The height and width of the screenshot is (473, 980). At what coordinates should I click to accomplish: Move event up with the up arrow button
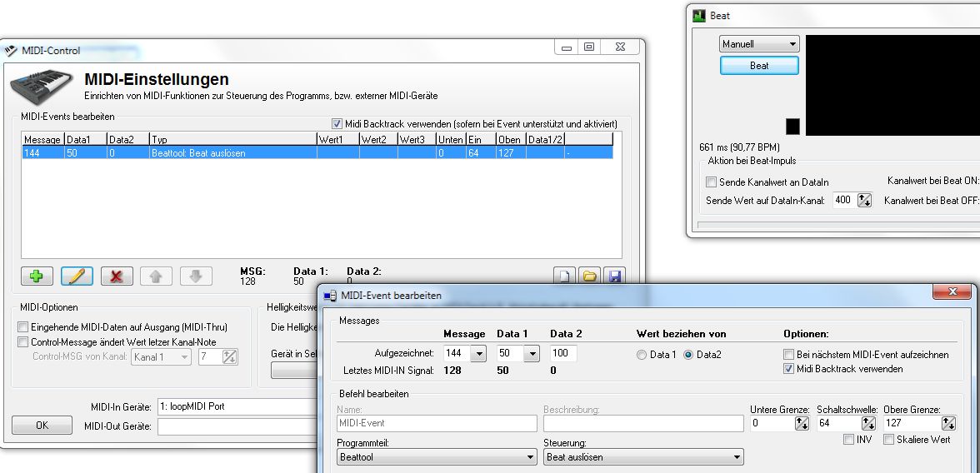tap(157, 276)
